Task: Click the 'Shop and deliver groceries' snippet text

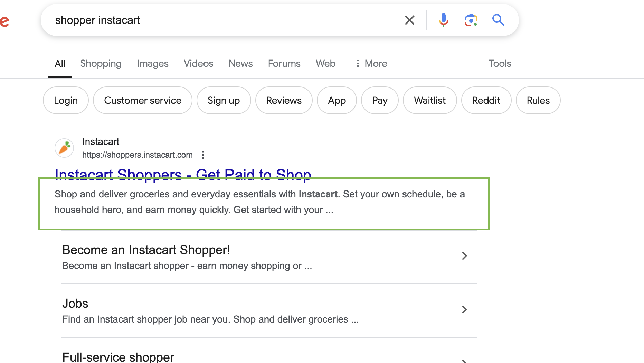Action: pos(260,202)
